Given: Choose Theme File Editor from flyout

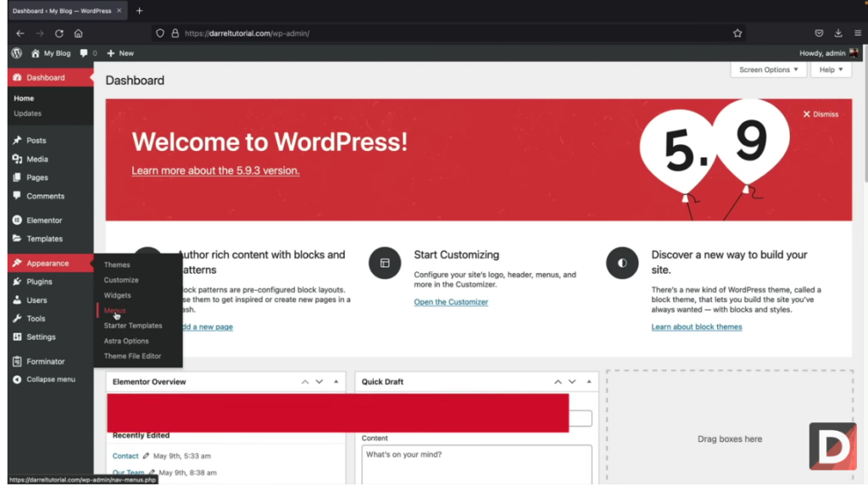Looking at the screenshot, I should pos(132,356).
